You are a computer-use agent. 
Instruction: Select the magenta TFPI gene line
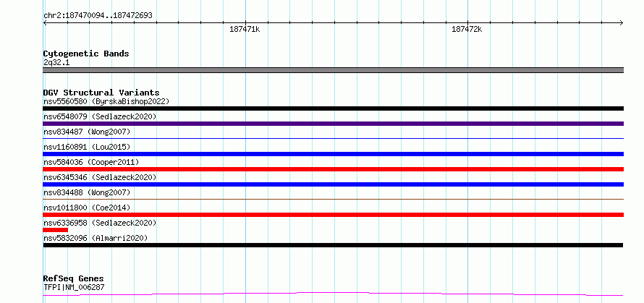pyautogui.click(x=333, y=294)
